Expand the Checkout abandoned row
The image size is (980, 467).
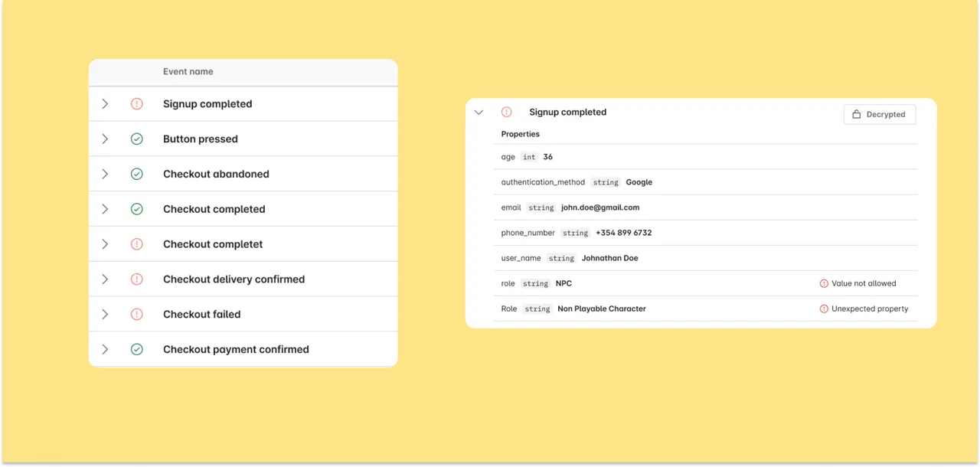tap(105, 175)
